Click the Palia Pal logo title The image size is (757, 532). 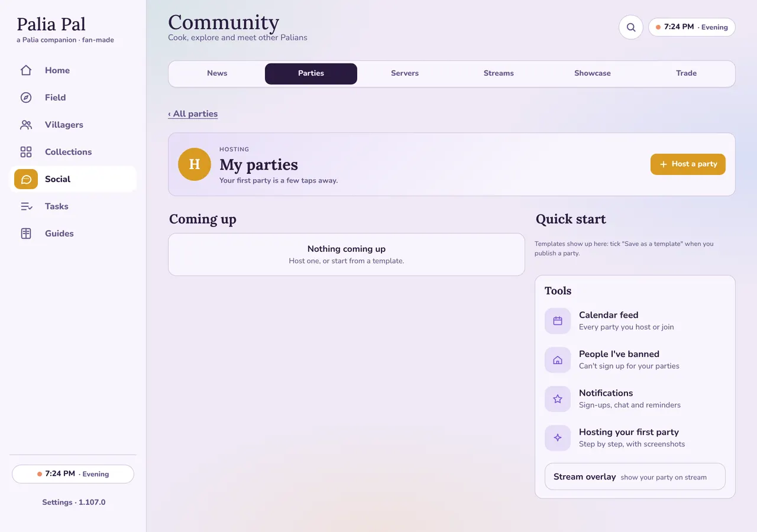[x=51, y=24]
